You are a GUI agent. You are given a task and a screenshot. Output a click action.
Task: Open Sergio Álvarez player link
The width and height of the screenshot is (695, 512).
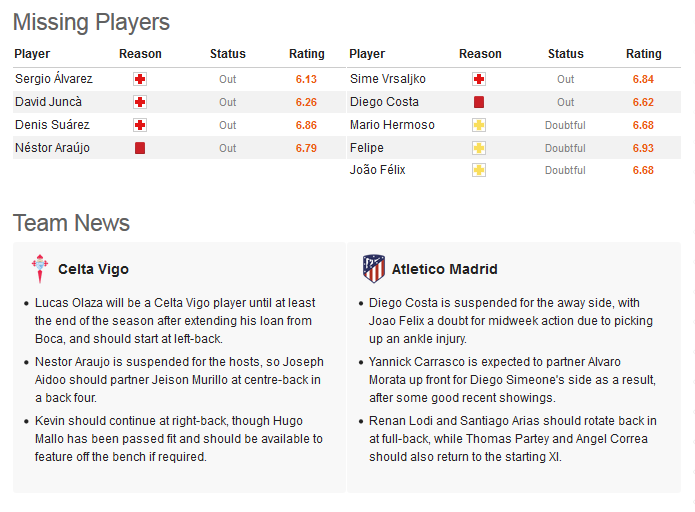coord(54,79)
